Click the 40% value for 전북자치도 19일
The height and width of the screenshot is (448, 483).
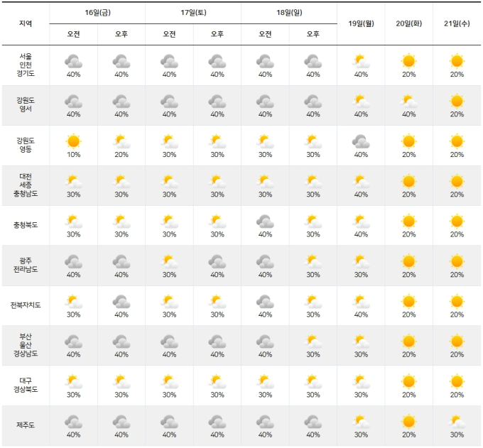tap(361, 315)
